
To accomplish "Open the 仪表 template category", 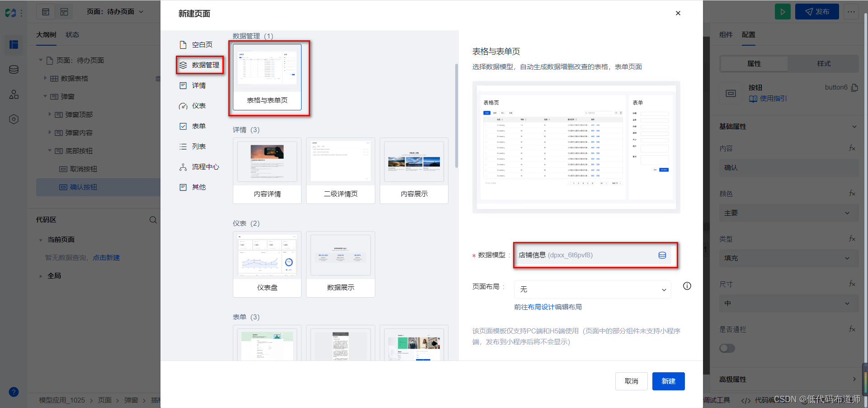I will tap(193, 106).
